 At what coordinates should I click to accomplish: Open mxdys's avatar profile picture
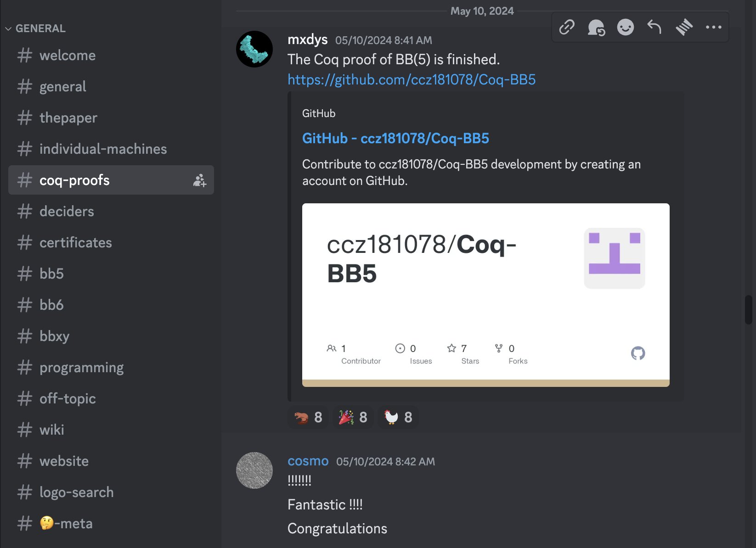(x=254, y=49)
